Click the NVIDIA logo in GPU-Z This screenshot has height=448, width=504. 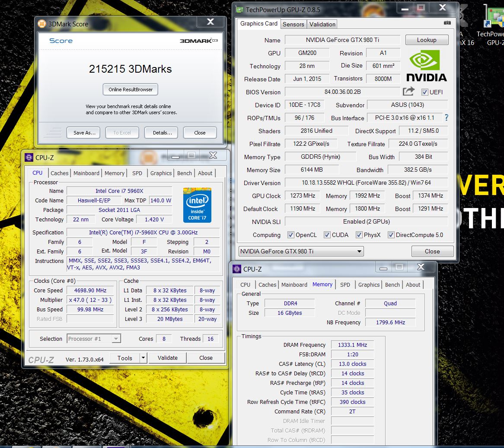click(x=426, y=66)
